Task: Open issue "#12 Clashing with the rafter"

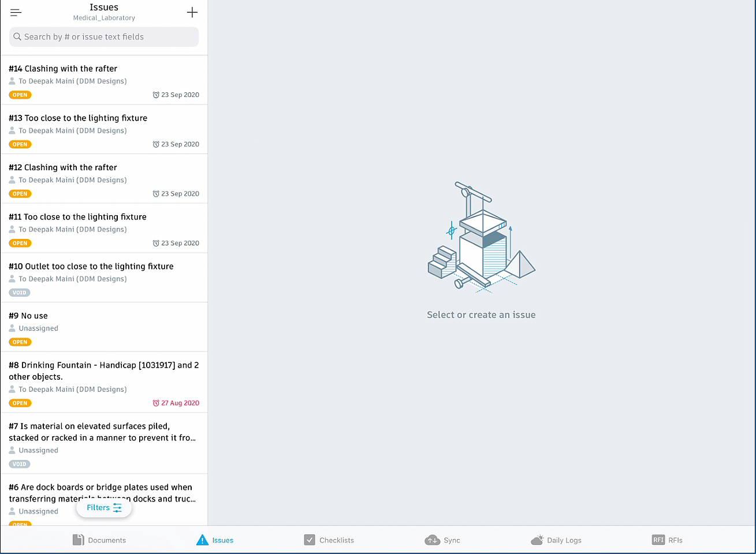Action: pos(104,179)
